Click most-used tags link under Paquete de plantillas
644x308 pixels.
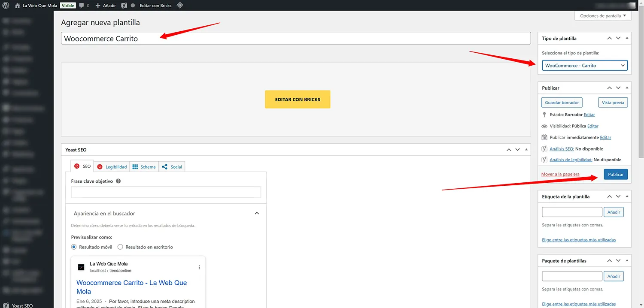pyautogui.click(x=579, y=304)
